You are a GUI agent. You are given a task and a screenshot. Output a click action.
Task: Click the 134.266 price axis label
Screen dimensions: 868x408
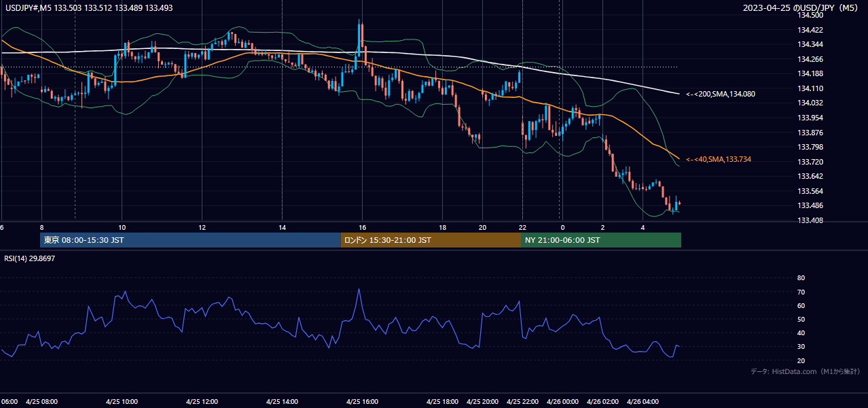click(810, 59)
